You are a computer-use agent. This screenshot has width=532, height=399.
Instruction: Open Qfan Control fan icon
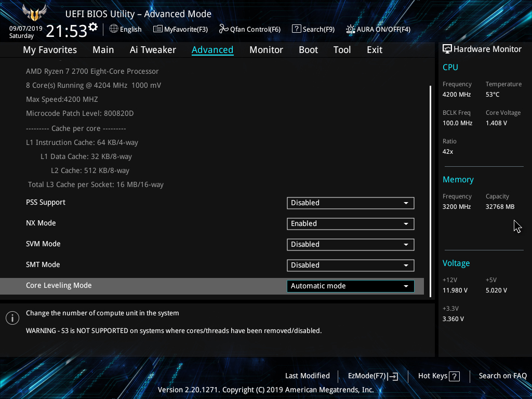tap(223, 29)
